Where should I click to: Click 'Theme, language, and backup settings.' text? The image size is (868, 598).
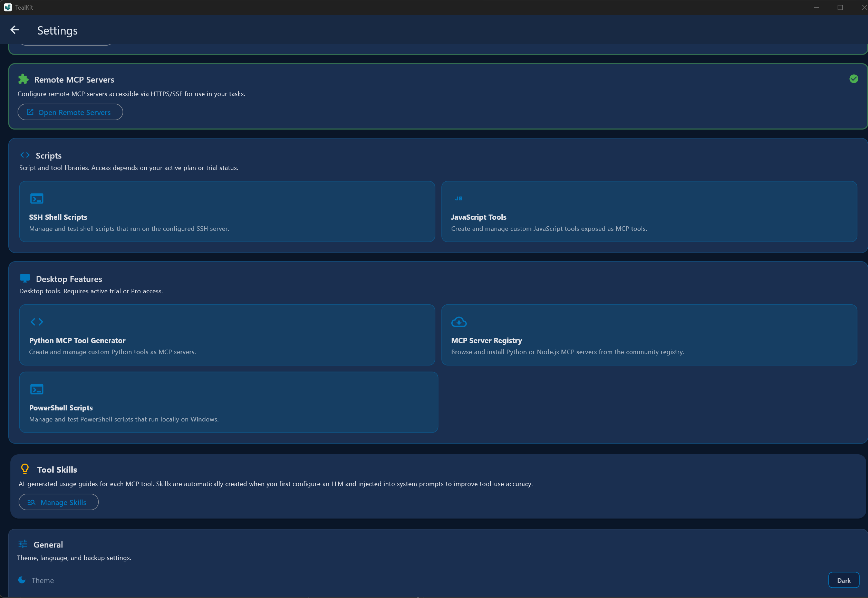tap(74, 558)
